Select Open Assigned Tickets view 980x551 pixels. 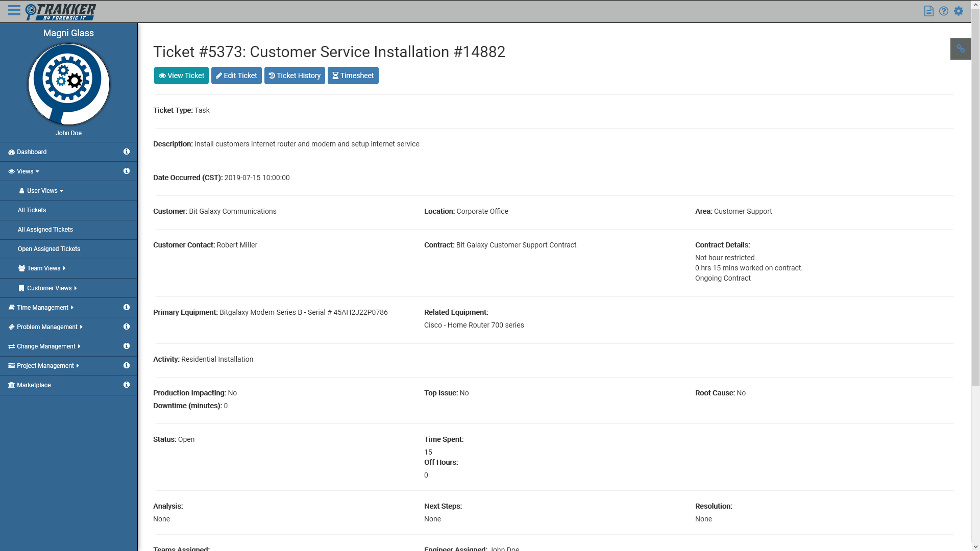49,249
